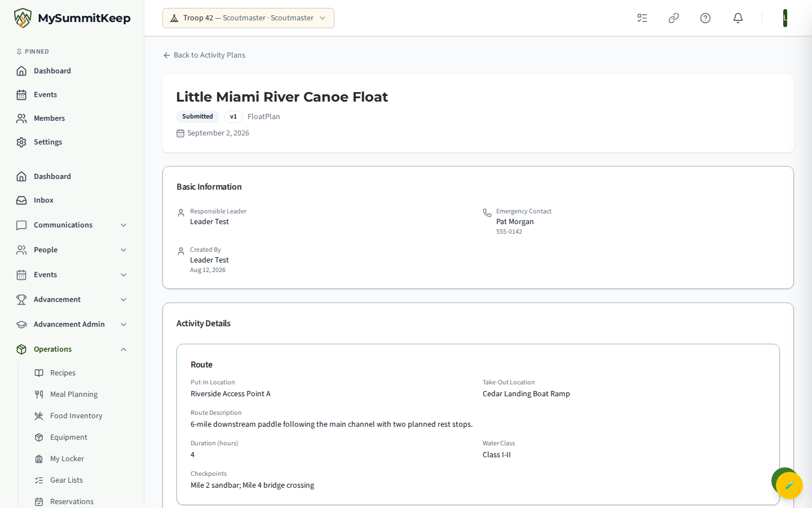Click the Communications chat icon
The image size is (812, 508).
(x=21, y=225)
